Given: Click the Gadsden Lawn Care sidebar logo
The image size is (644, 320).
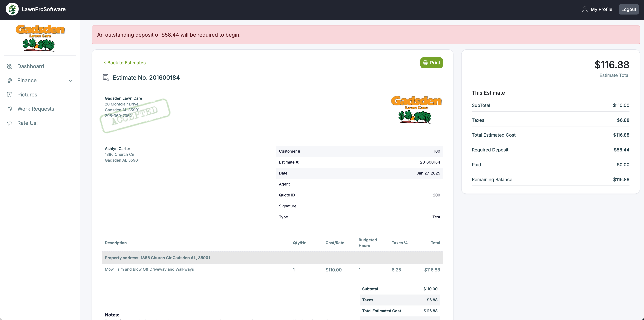Looking at the screenshot, I should pyautogui.click(x=40, y=37).
